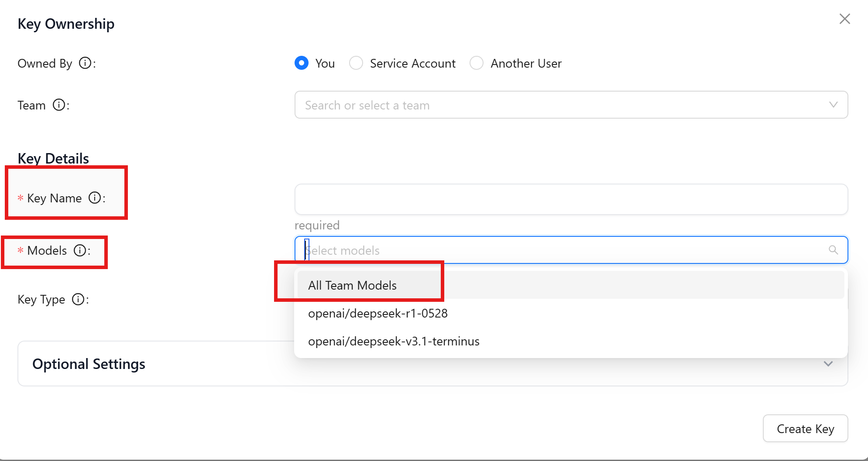The height and width of the screenshot is (461, 868).
Task: Close the key creation dialog
Action: (x=844, y=19)
